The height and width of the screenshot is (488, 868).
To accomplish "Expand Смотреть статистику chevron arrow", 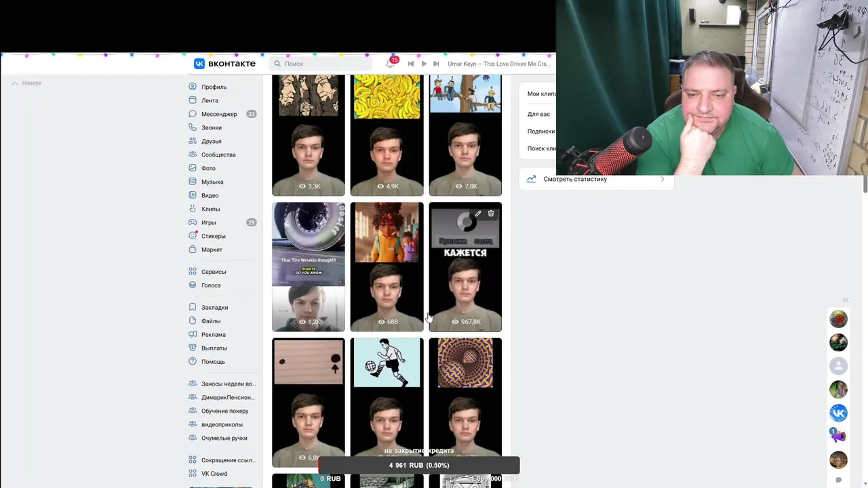I will click(663, 179).
